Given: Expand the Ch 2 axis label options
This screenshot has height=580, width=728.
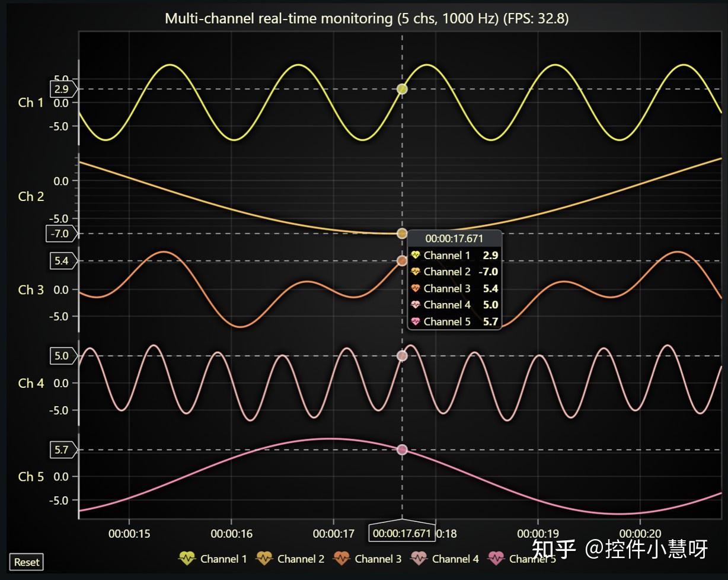Looking at the screenshot, I should (30, 196).
